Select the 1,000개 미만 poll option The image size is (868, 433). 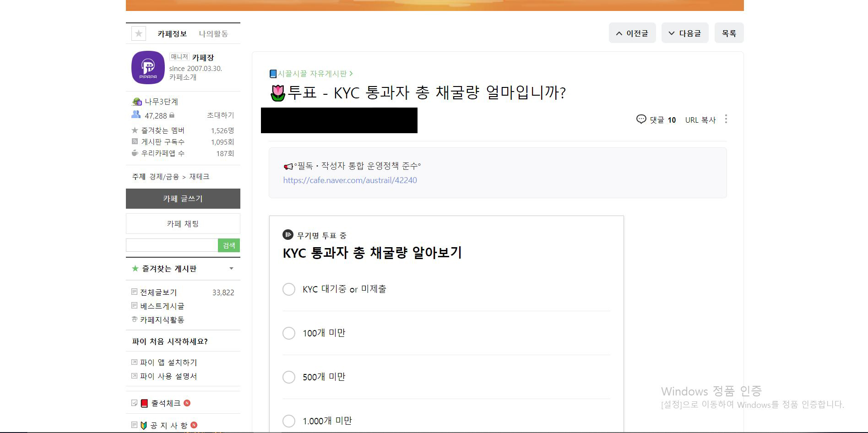[289, 421]
